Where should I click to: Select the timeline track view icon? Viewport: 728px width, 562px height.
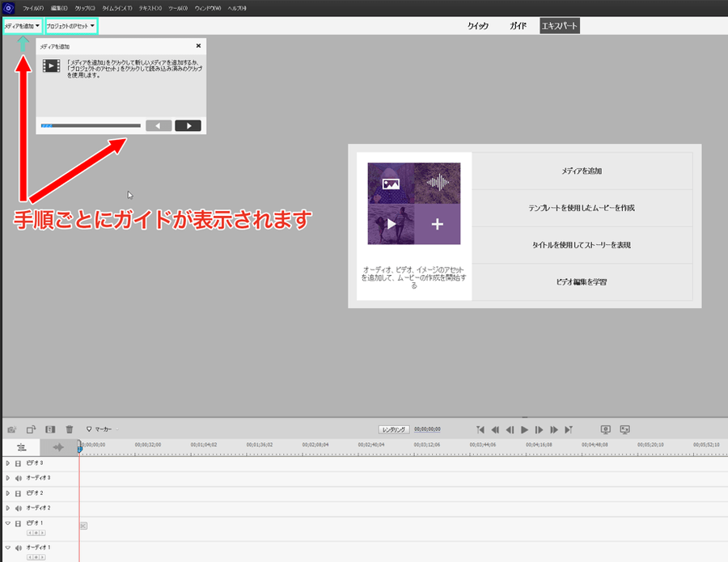[21, 447]
